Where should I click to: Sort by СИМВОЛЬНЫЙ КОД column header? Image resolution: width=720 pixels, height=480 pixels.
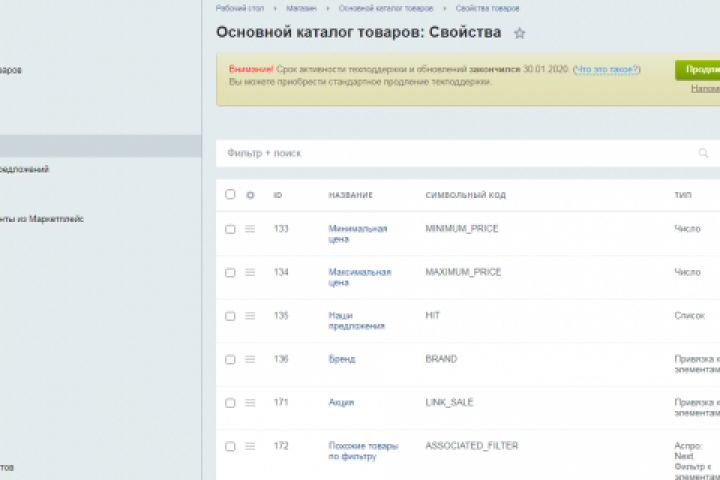point(463,195)
